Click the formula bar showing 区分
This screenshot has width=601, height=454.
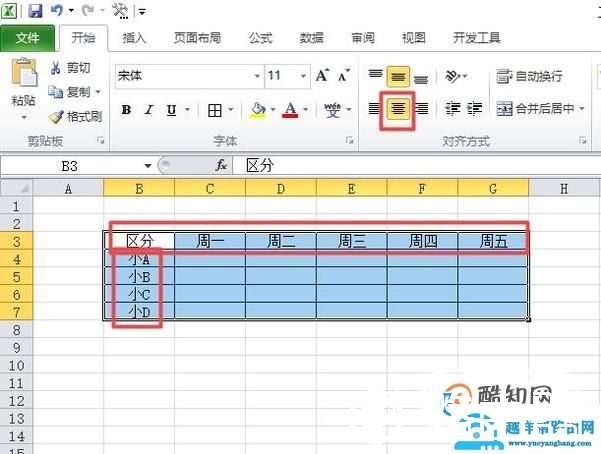point(417,166)
